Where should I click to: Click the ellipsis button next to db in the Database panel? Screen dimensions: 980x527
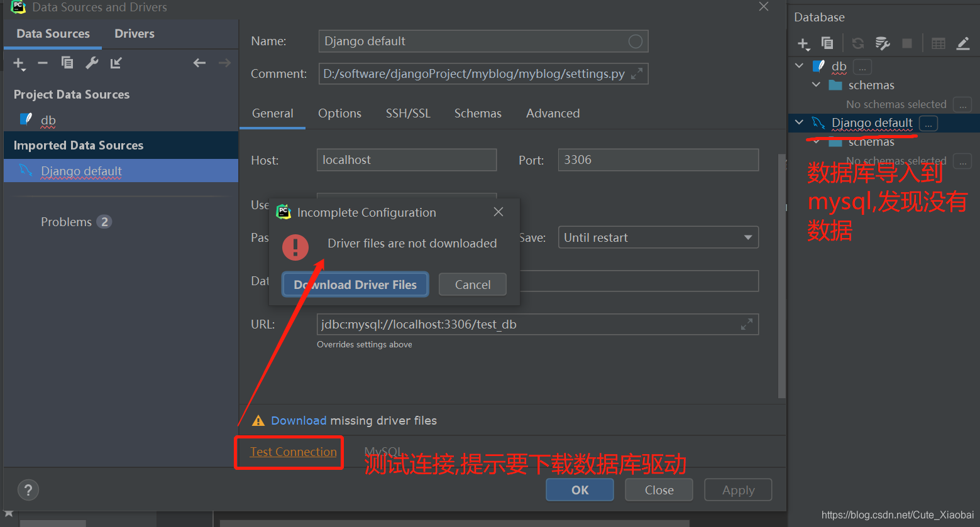coord(862,67)
